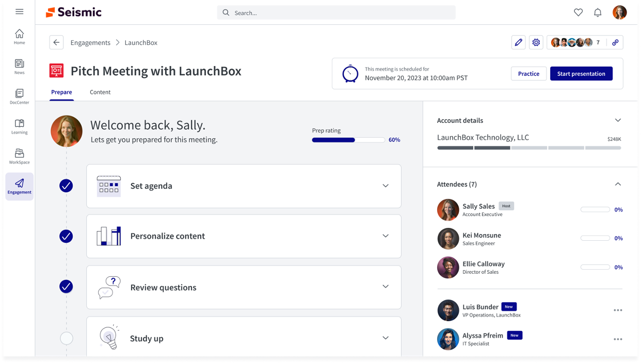
Task: Collapse the Attendees (7) section
Action: point(618,184)
